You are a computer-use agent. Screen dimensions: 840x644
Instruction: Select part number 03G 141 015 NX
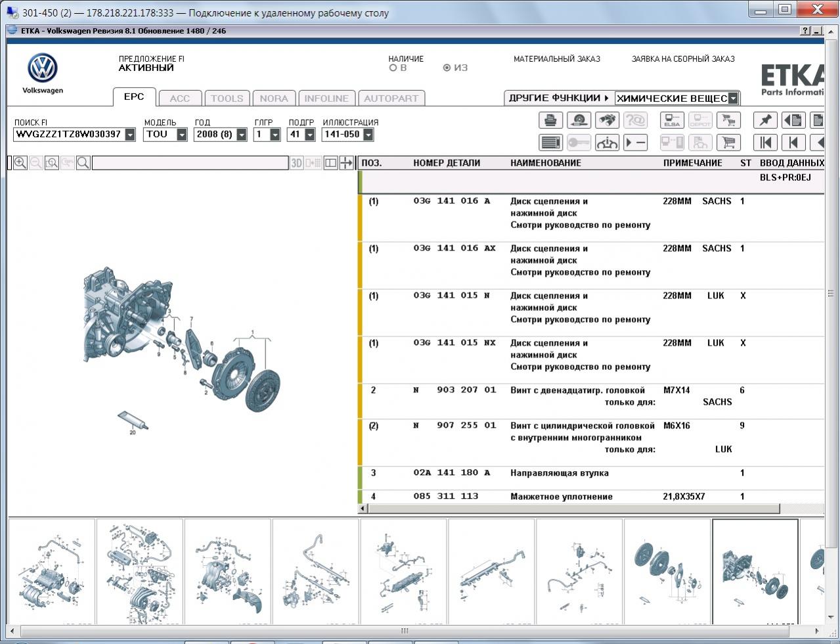tap(454, 343)
